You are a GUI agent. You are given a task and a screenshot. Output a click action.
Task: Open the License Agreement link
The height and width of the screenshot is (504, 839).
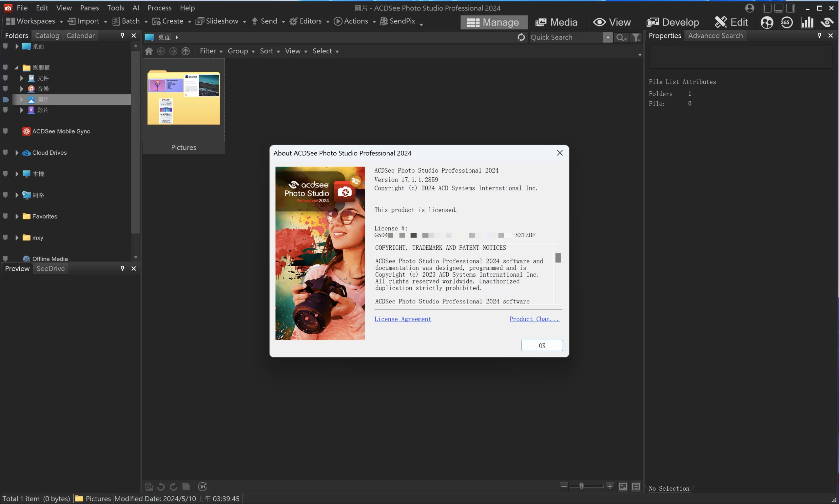click(402, 319)
